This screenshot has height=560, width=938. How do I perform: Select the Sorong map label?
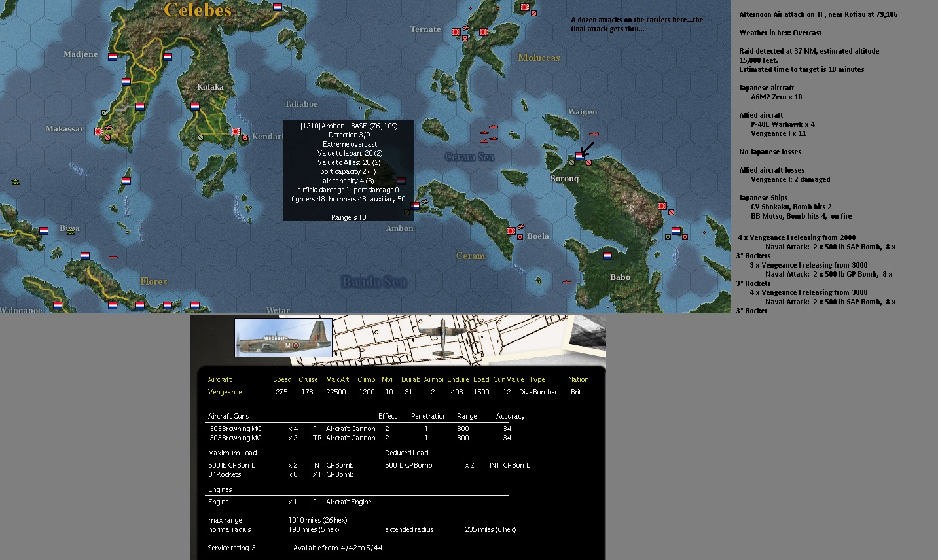[564, 179]
